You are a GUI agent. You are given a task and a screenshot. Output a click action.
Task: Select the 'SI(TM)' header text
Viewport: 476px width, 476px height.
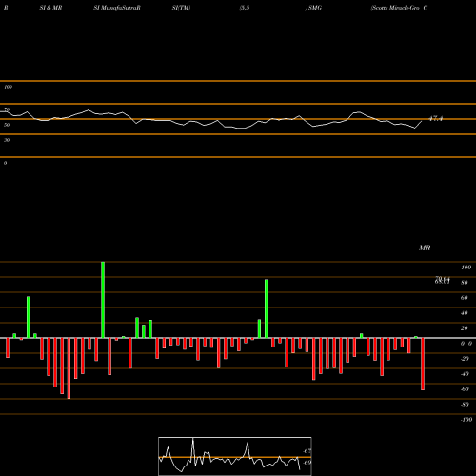[x=181, y=8]
